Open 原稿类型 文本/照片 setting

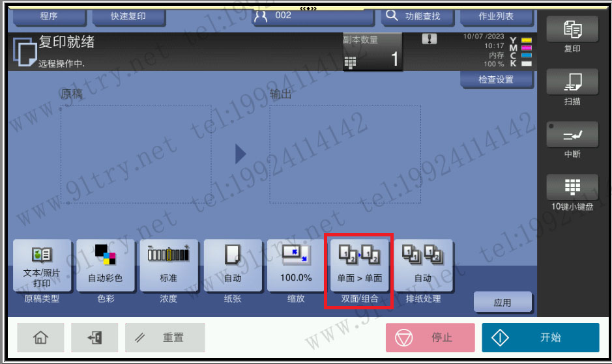click(x=42, y=266)
